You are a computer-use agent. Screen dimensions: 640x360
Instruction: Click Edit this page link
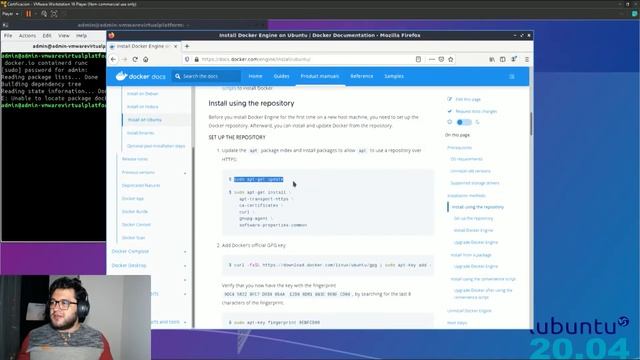pyautogui.click(x=468, y=99)
